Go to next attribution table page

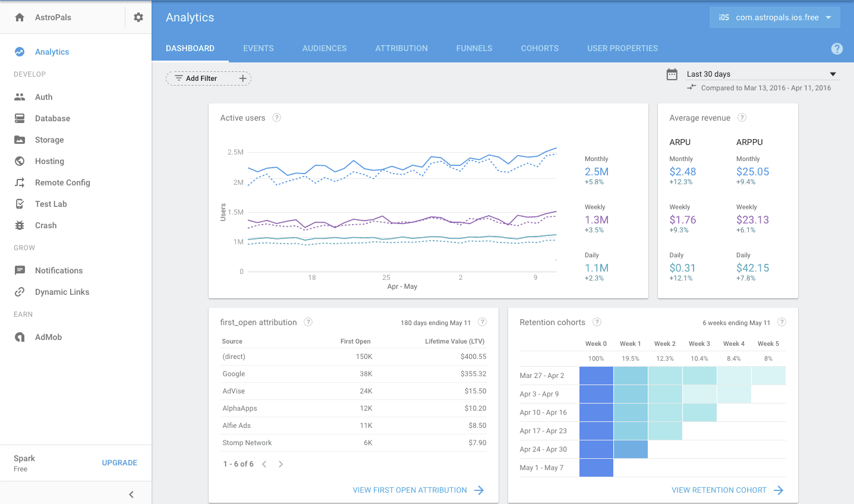pyautogui.click(x=281, y=464)
